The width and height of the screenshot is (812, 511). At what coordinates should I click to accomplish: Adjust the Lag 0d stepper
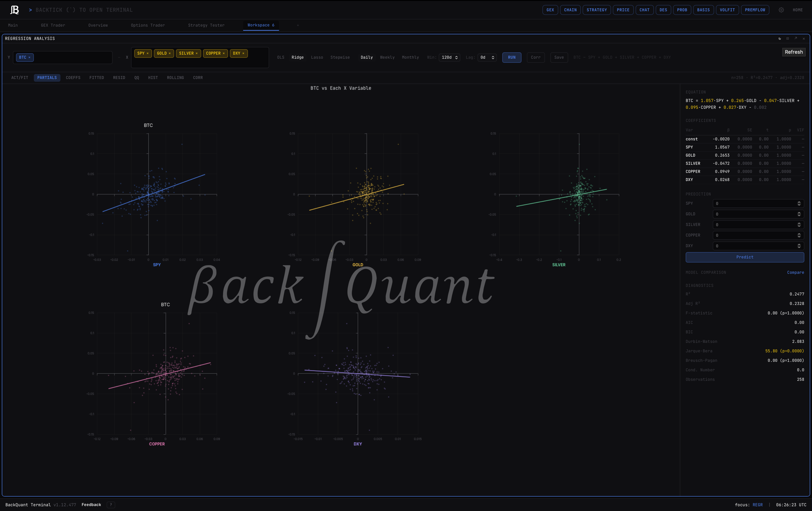pyautogui.click(x=493, y=57)
